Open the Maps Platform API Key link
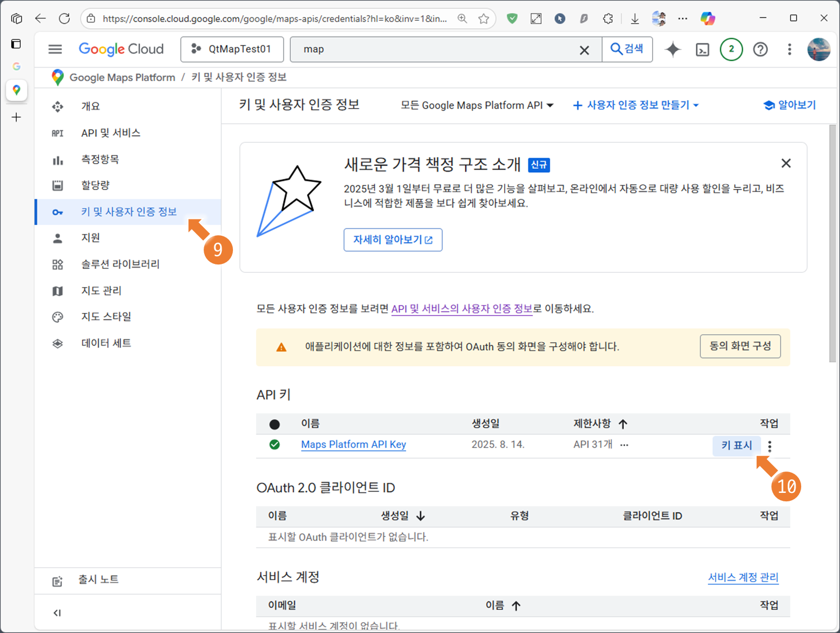 [353, 445]
